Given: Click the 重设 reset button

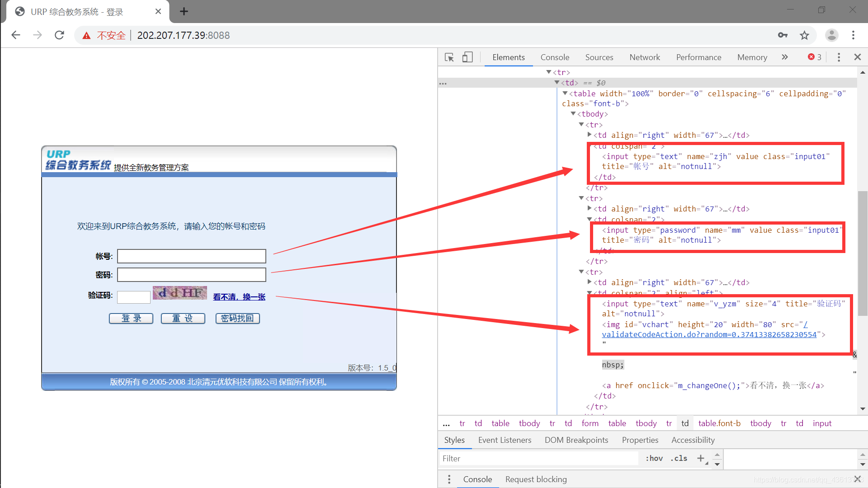Looking at the screenshot, I should tap(183, 319).
